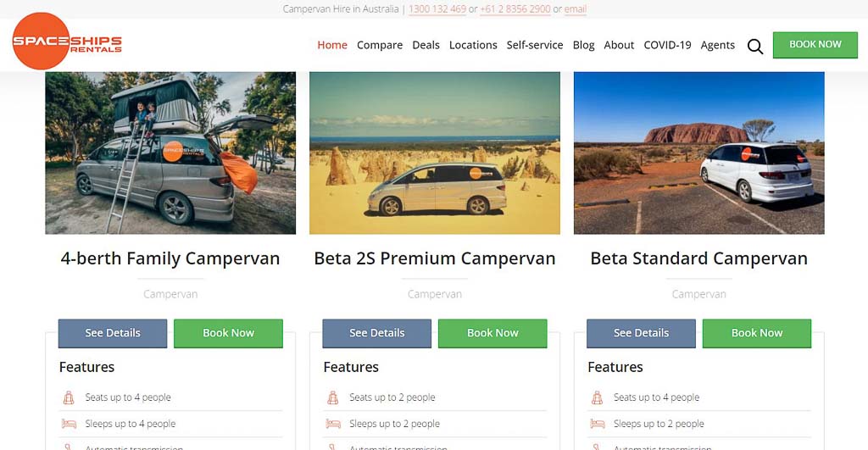The image size is (868, 450).
Task: Click Features heading under 4-berth Family Campervan
Action: tap(87, 367)
